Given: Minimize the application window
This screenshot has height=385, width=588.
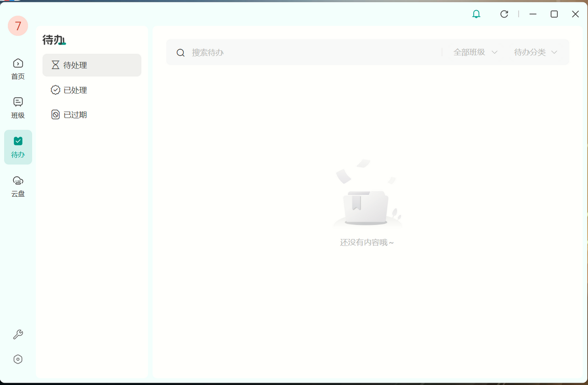Looking at the screenshot, I should [x=533, y=14].
